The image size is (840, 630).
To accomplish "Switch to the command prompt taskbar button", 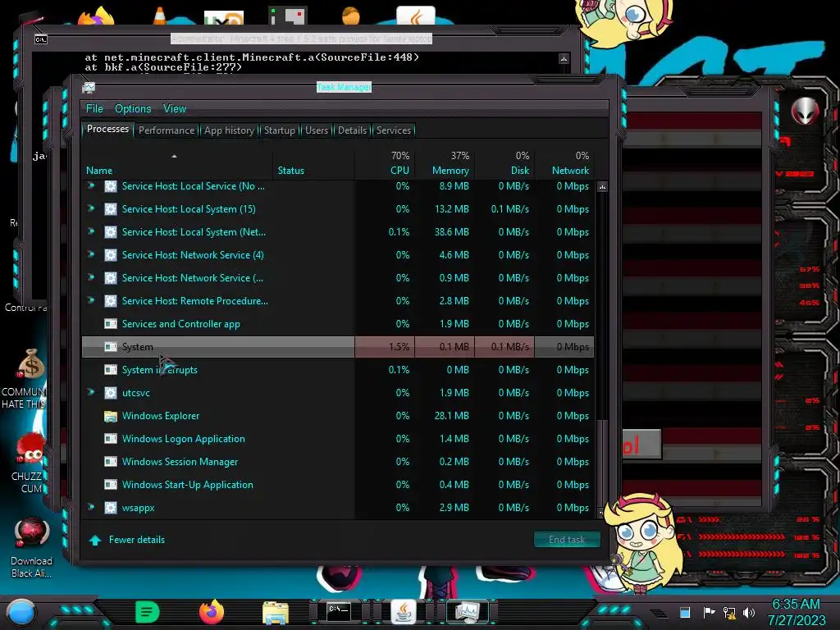I will coord(339,612).
